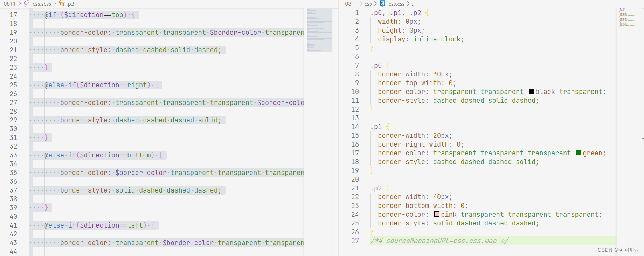Click 'display: inline-block;' in css editor
The width and height of the screenshot is (644, 256).
[x=421, y=39]
